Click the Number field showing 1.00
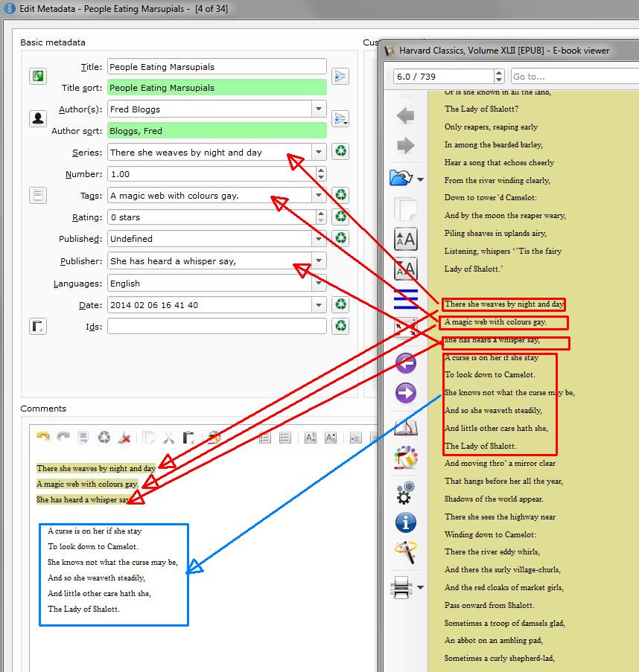This screenshot has height=672, width=639. [212, 174]
